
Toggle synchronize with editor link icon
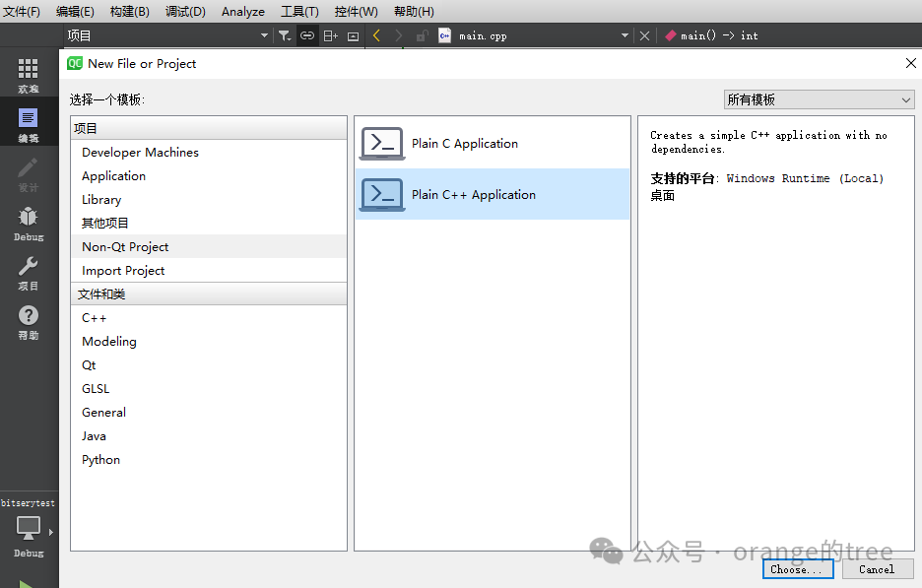(307, 35)
